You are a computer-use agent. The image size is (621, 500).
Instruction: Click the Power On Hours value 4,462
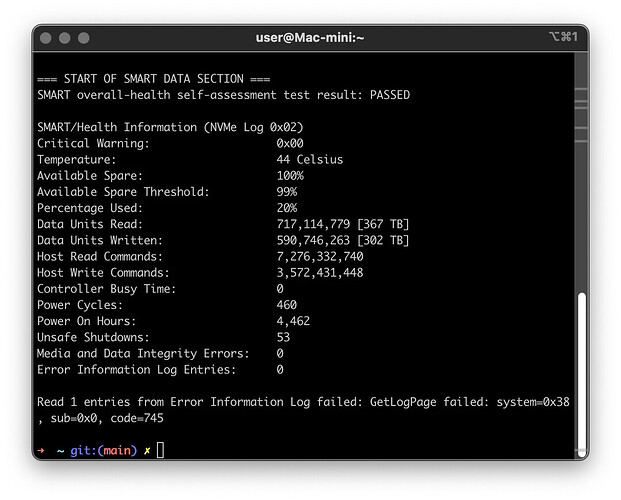(293, 321)
